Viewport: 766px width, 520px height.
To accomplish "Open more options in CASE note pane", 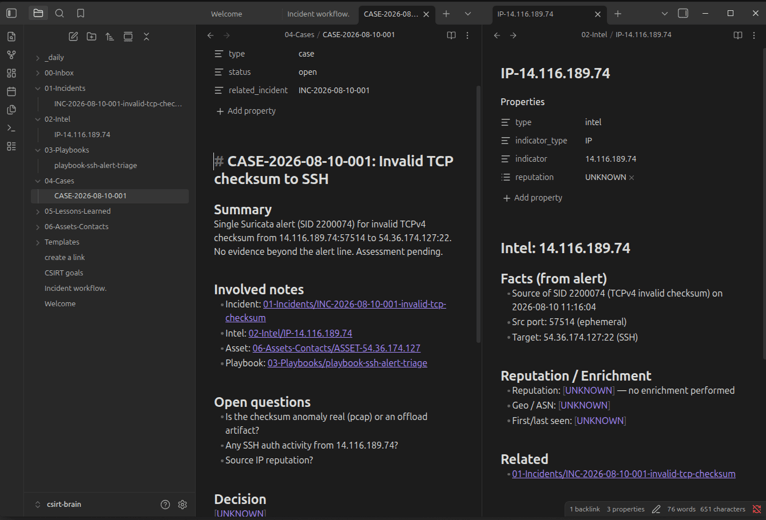I will (468, 35).
